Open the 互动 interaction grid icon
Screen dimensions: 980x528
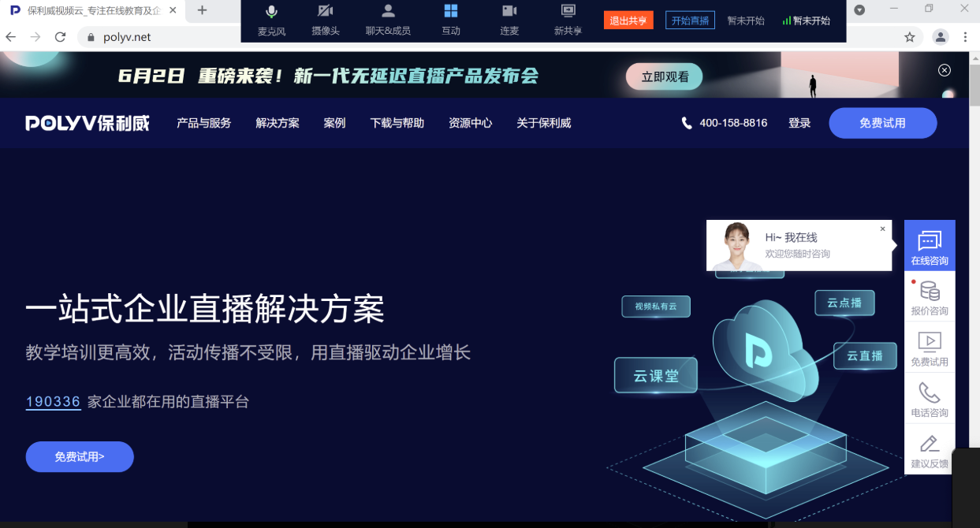[451, 11]
